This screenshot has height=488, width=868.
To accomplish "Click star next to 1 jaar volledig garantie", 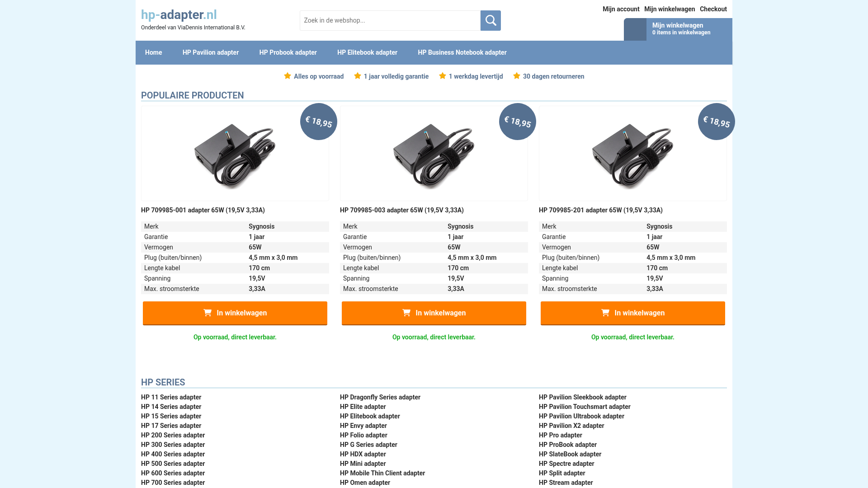I will point(358,76).
